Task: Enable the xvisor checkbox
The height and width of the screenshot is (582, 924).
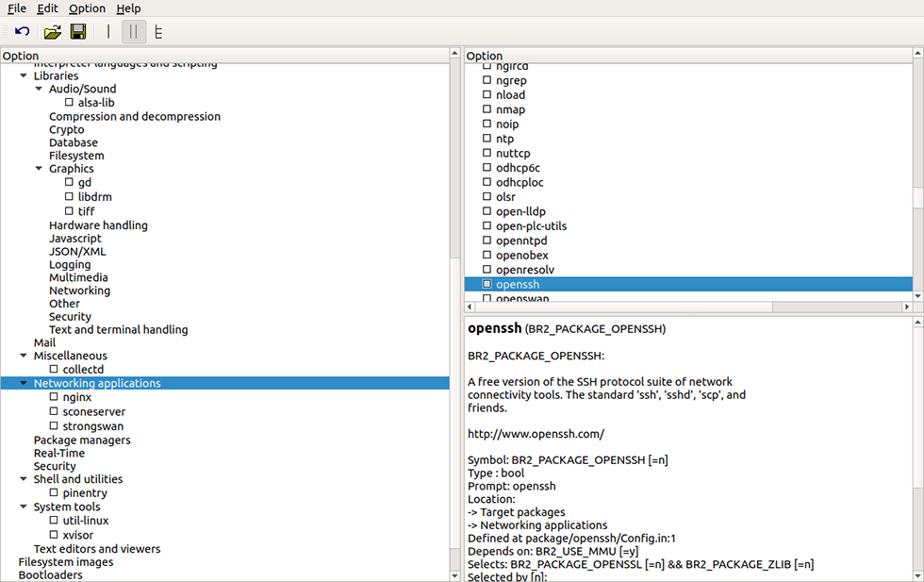Action: (54, 535)
